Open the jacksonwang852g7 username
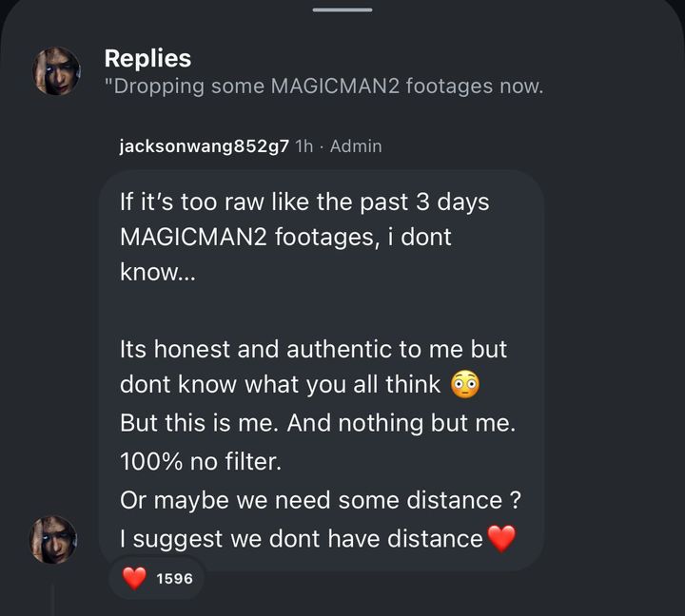 coord(205,146)
